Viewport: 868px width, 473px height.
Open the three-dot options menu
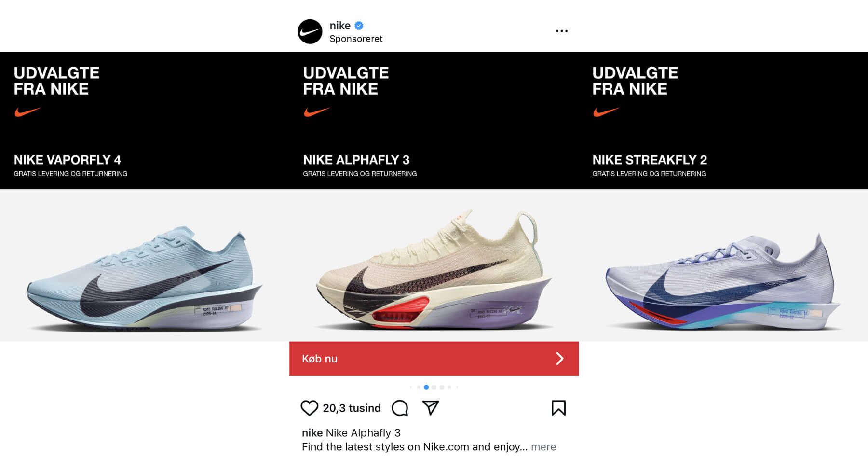coord(561,30)
